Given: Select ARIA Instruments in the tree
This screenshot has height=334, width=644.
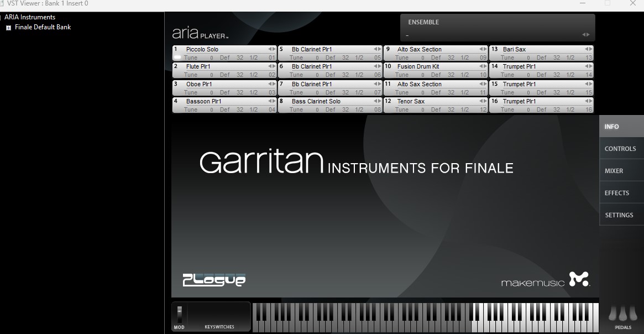Looking at the screenshot, I should click(30, 17).
